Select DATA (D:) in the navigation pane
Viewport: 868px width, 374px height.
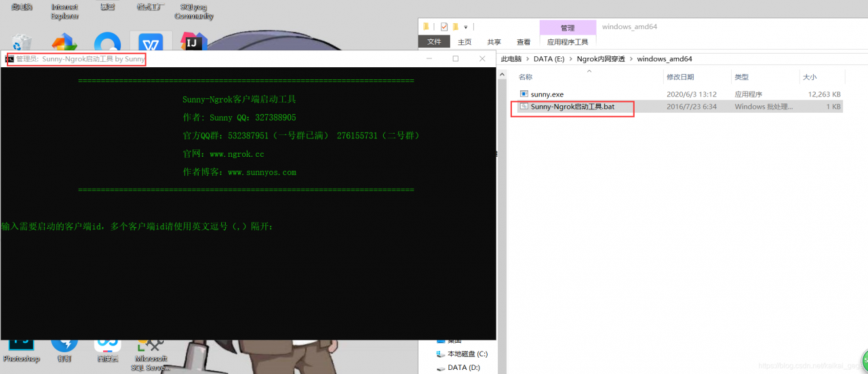[x=458, y=367]
